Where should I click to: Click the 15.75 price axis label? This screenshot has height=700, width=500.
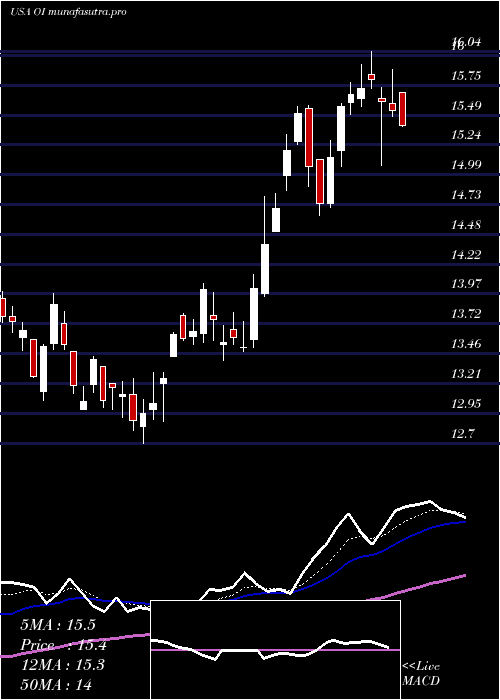466,75
